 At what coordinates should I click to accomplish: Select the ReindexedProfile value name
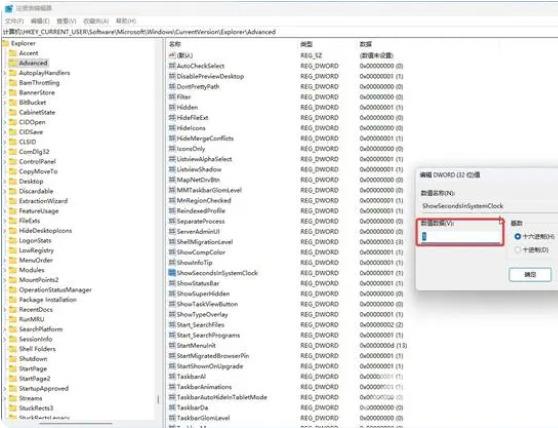pyautogui.click(x=201, y=211)
